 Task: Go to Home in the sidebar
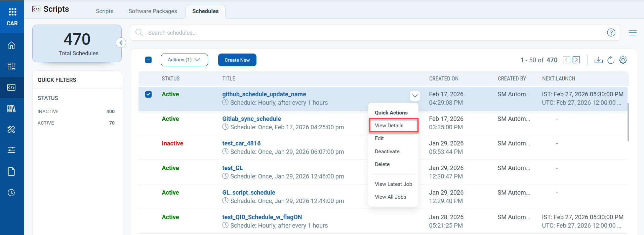11,45
